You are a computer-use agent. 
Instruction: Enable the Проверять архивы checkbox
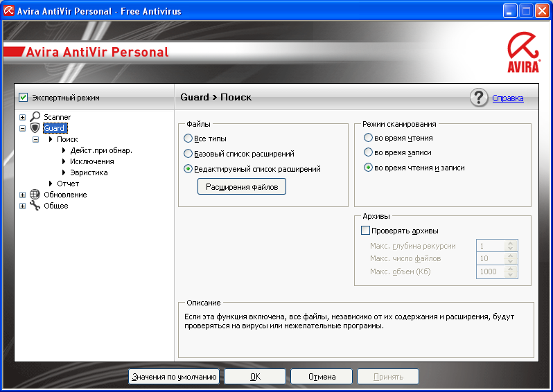(x=365, y=231)
